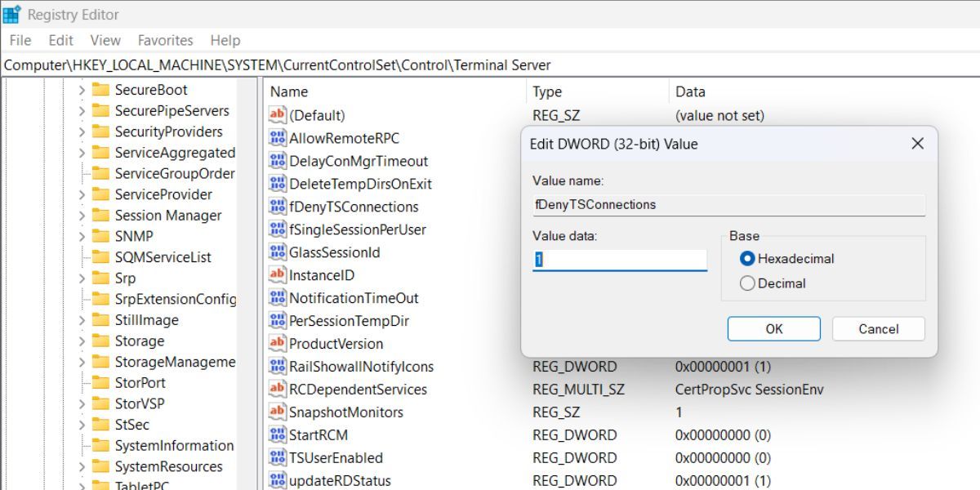Click the DelayConMgrTimeout DWORD icon
The height and width of the screenshot is (490, 980).
coord(278,161)
